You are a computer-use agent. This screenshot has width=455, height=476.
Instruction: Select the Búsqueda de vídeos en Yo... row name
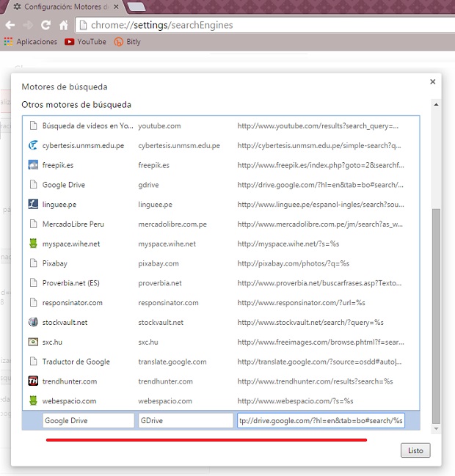[x=87, y=125]
